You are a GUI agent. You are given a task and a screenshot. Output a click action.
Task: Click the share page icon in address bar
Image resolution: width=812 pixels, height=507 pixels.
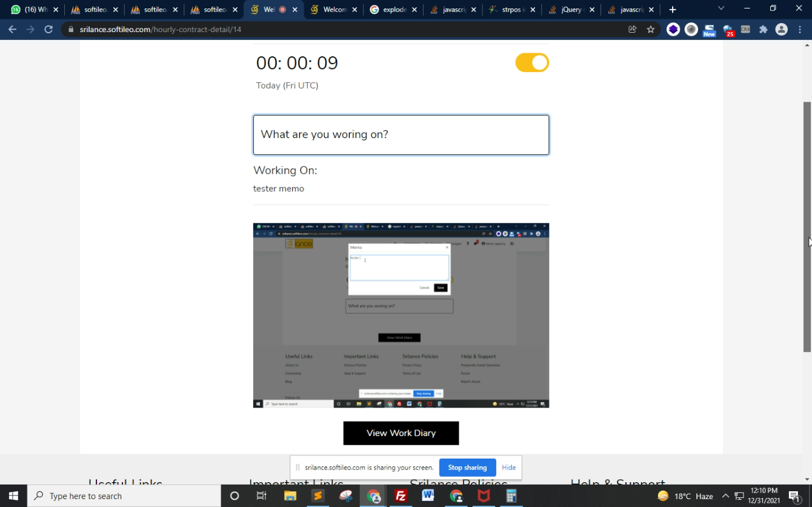click(x=632, y=29)
